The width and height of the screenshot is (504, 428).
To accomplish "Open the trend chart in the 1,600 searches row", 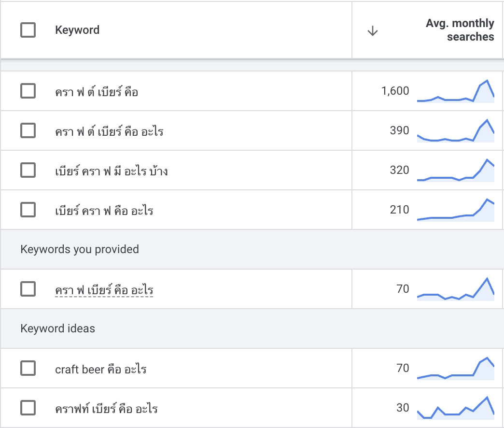I will [455, 91].
